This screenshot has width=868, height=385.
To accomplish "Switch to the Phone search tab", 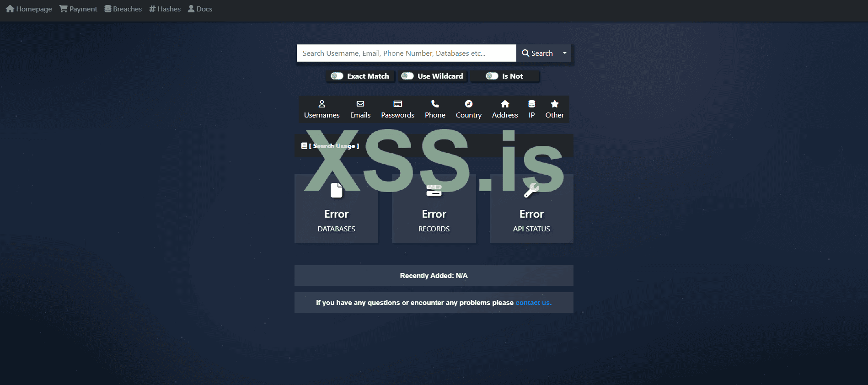I will [x=435, y=109].
